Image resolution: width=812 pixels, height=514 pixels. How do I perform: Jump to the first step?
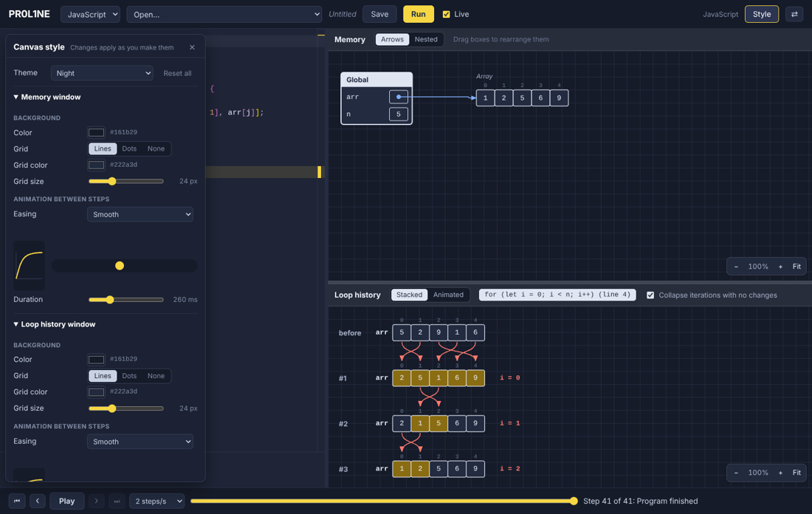pyautogui.click(x=17, y=501)
